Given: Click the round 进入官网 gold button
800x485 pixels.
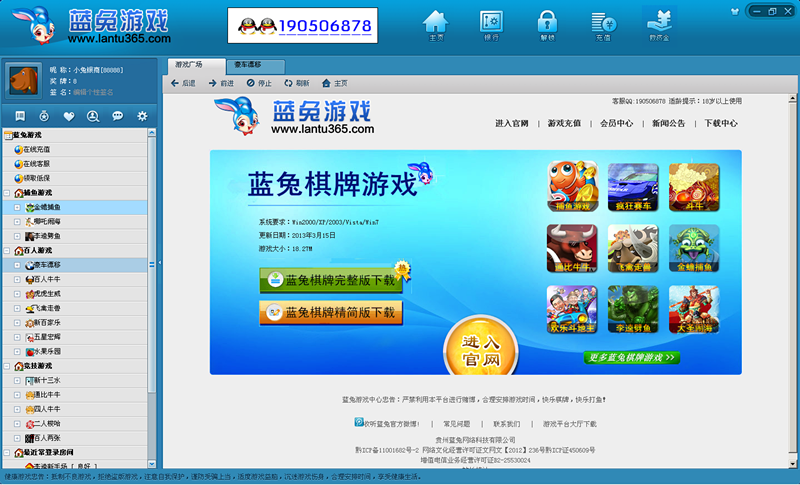Looking at the screenshot, I should 481,347.
